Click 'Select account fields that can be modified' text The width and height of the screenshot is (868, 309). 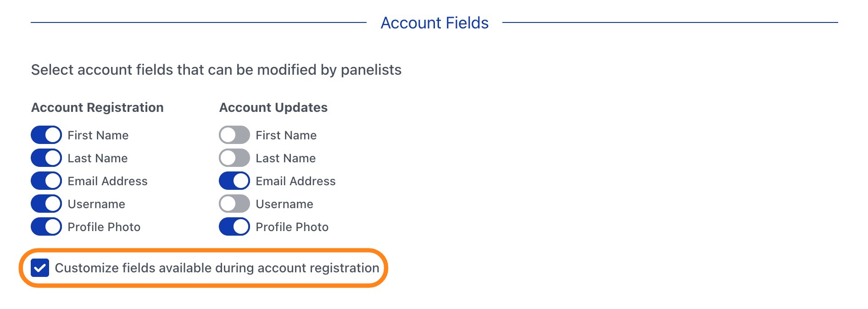pyautogui.click(x=216, y=70)
